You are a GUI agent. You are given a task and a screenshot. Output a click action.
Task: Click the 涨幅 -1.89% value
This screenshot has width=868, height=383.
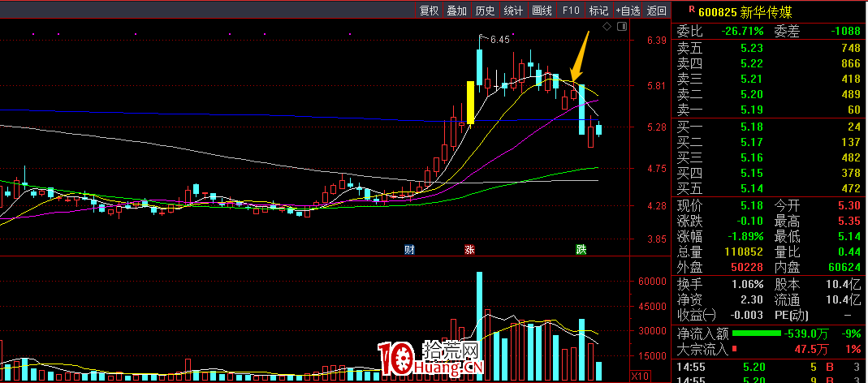coord(745,237)
